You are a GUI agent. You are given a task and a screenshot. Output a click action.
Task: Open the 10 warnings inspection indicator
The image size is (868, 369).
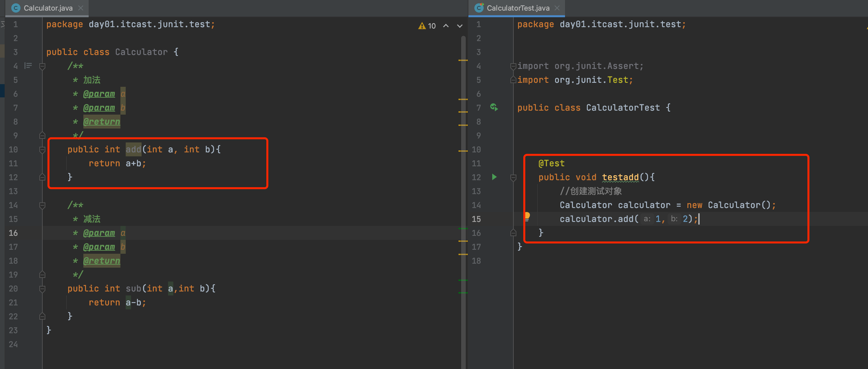(x=427, y=26)
